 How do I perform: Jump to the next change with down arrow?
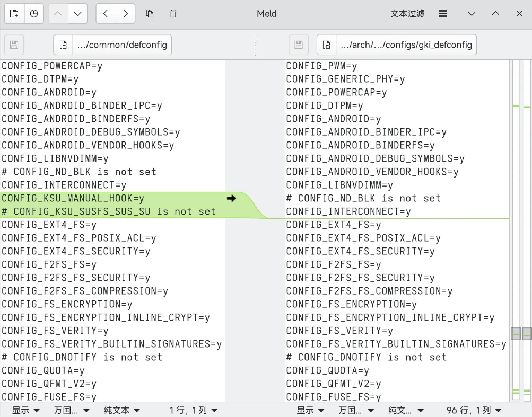coord(77,14)
